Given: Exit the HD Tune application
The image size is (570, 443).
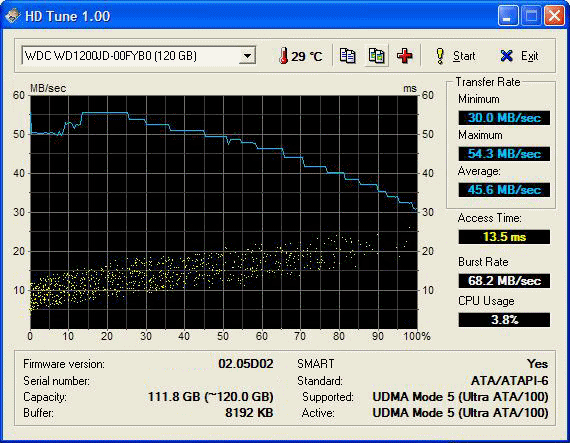Looking at the screenshot, I should coord(519,56).
